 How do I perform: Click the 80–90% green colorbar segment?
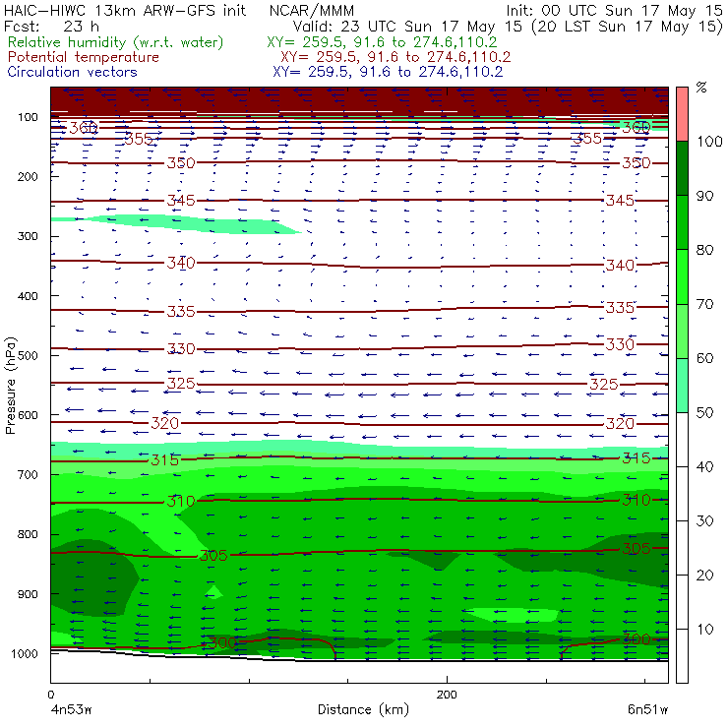point(682,222)
